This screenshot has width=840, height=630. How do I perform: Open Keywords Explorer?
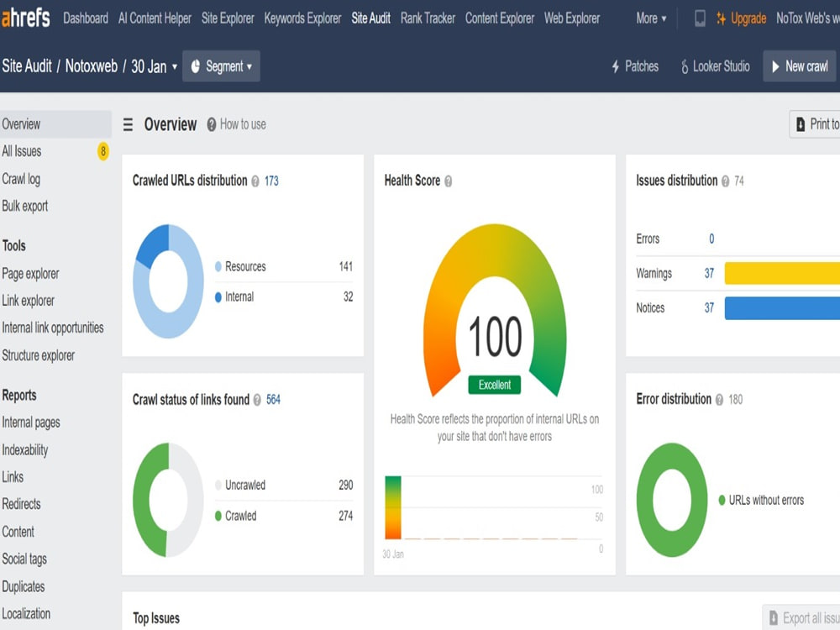tap(302, 18)
